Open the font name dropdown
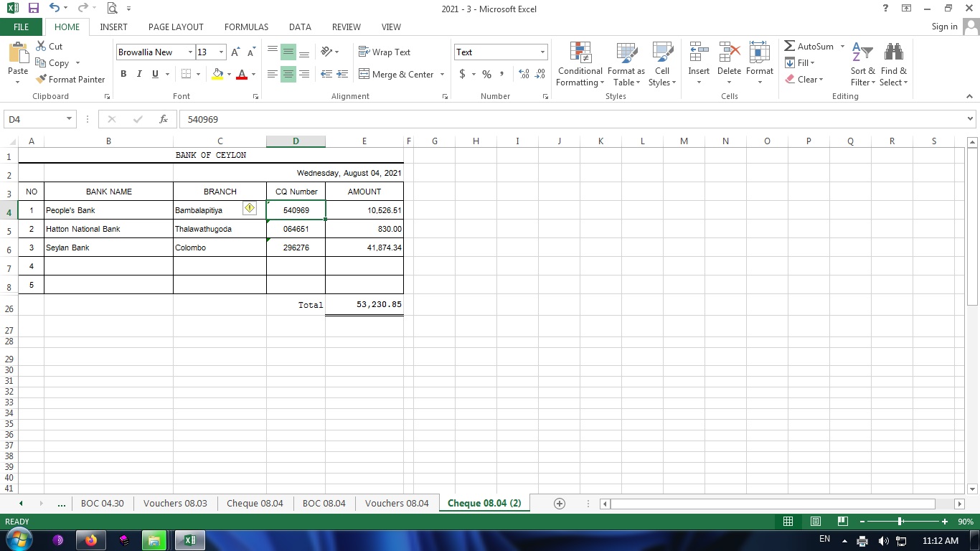 tap(190, 52)
